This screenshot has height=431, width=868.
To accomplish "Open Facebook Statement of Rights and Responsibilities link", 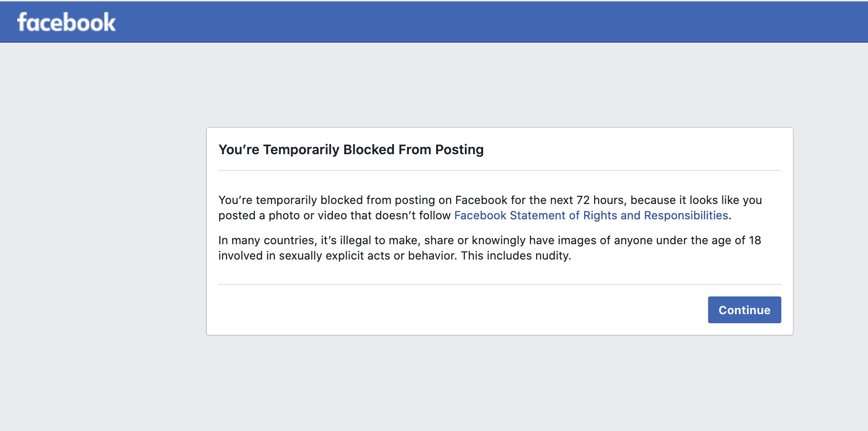I will pos(591,215).
